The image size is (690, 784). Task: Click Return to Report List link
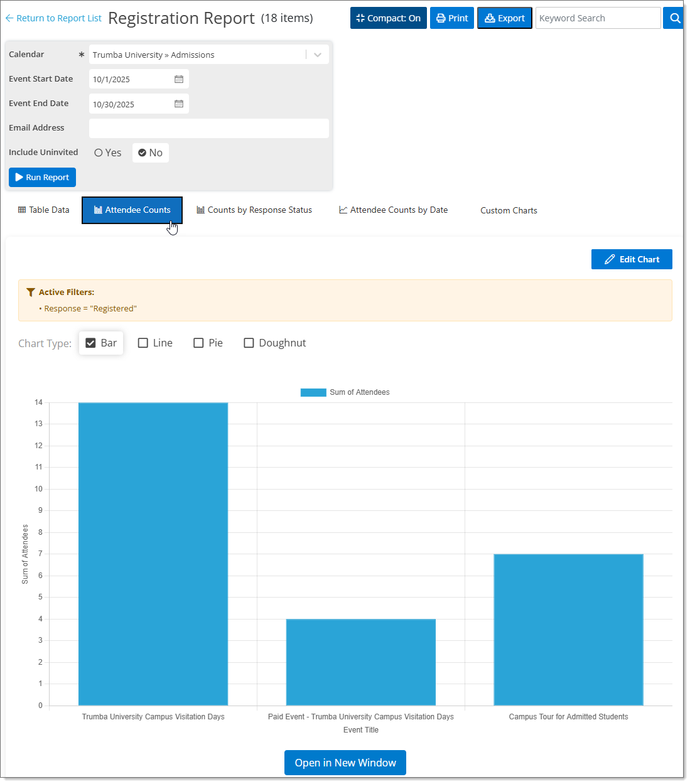[53, 18]
